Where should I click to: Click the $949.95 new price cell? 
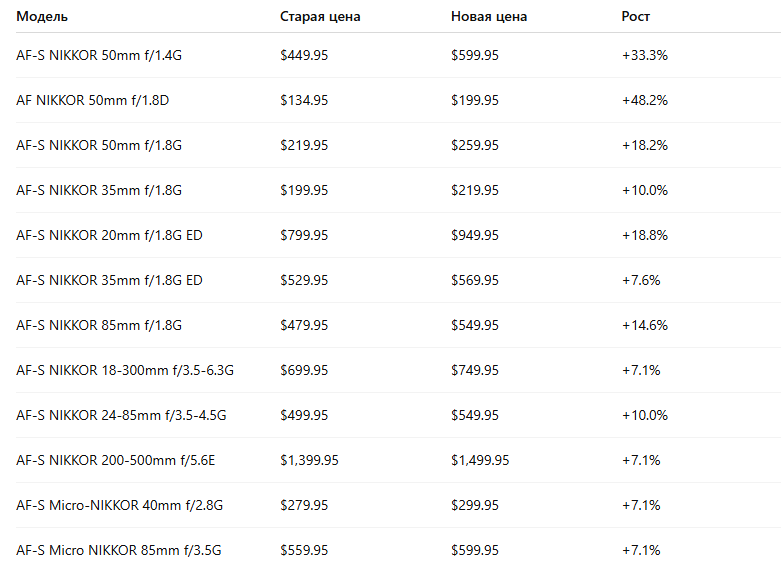pos(475,235)
